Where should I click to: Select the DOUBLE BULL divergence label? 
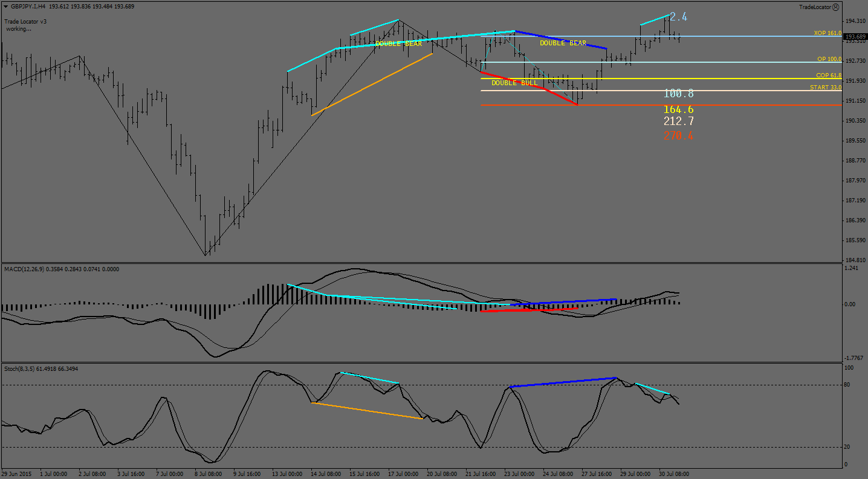point(514,83)
